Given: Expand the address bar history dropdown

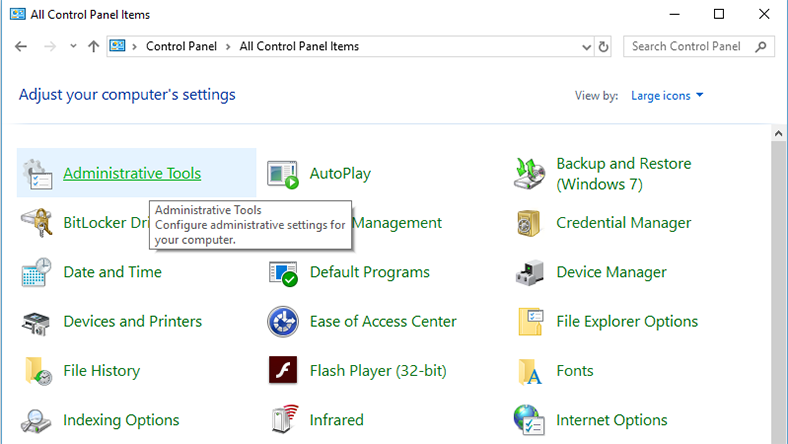Looking at the screenshot, I should tap(586, 47).
